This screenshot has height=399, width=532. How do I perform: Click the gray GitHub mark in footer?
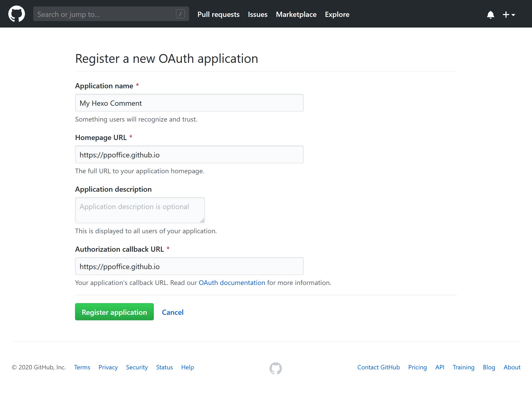pos(275,368)
